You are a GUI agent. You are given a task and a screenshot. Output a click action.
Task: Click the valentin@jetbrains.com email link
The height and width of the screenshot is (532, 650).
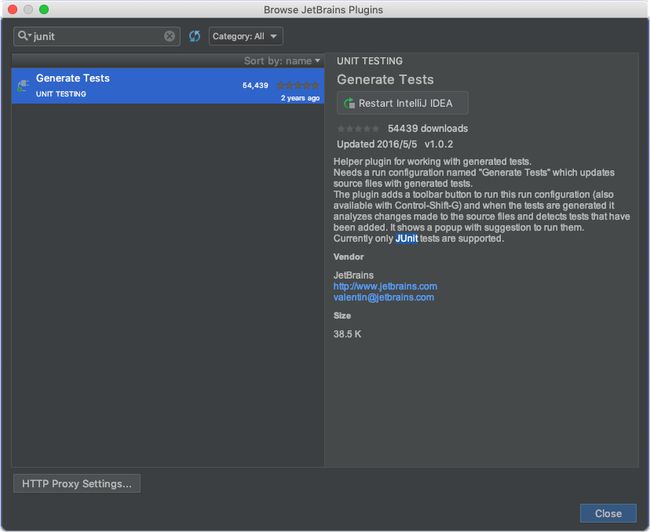384,297
